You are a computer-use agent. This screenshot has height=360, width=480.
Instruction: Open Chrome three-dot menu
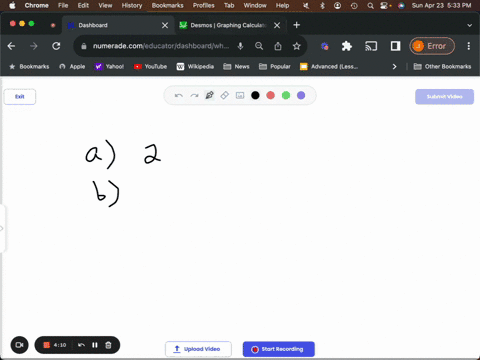pyautogui.click(x=469, y=46)
